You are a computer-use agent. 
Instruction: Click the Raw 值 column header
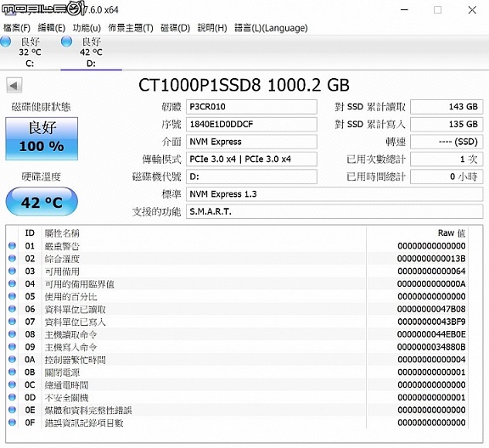[x=452, y=232]
